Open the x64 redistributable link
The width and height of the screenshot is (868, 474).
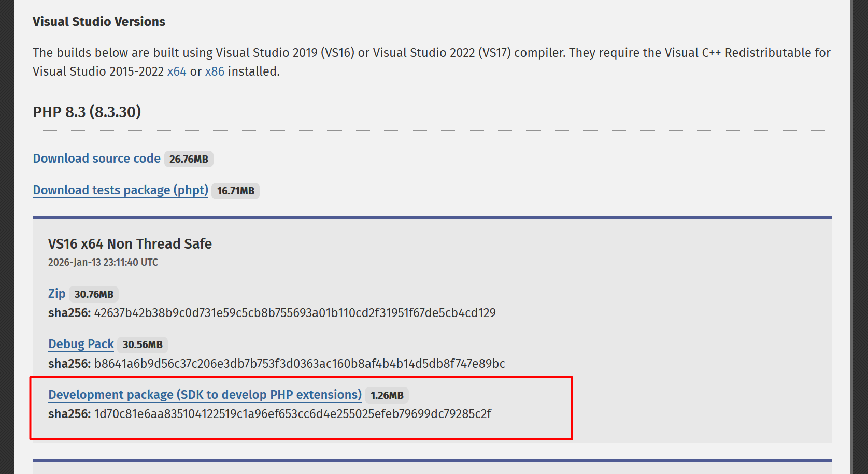177,71
